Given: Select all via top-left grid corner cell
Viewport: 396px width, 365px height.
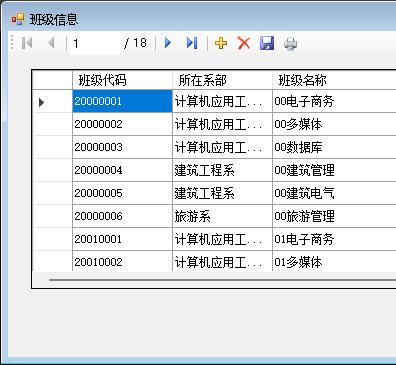Looking at the screenshot, I should (x=53, y=80).
